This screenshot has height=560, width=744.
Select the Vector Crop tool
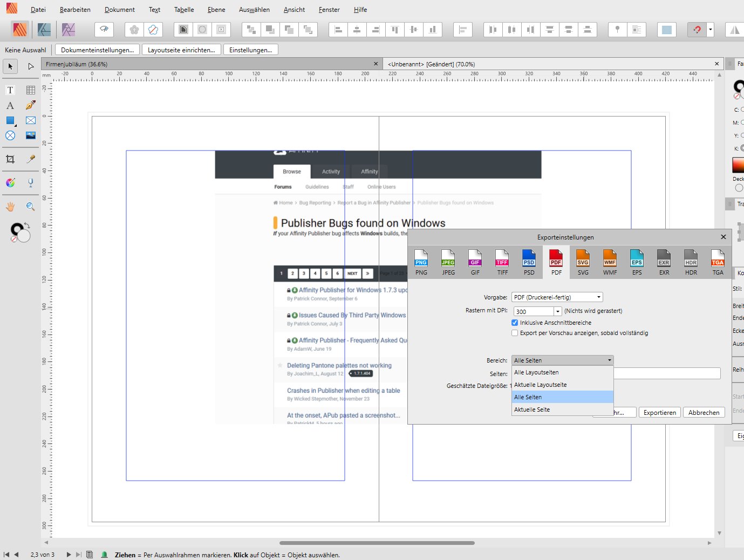coord(10,159)
